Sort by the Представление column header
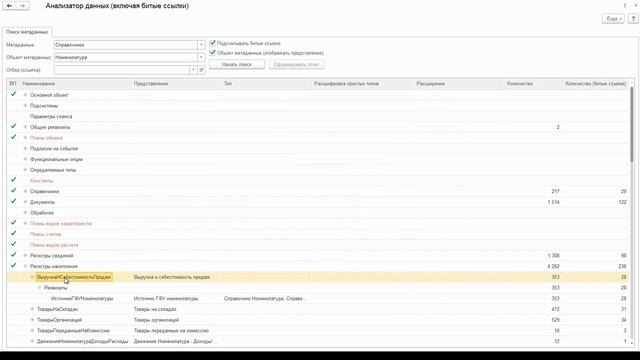This screenshot has width=640, height=360. (x=176, y=84)
